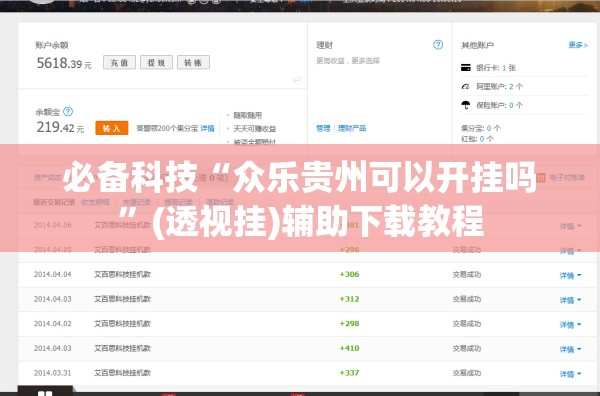Open the 详情 link beside 集分宝 offer
The image size is (600, 396).
[207, 128]
